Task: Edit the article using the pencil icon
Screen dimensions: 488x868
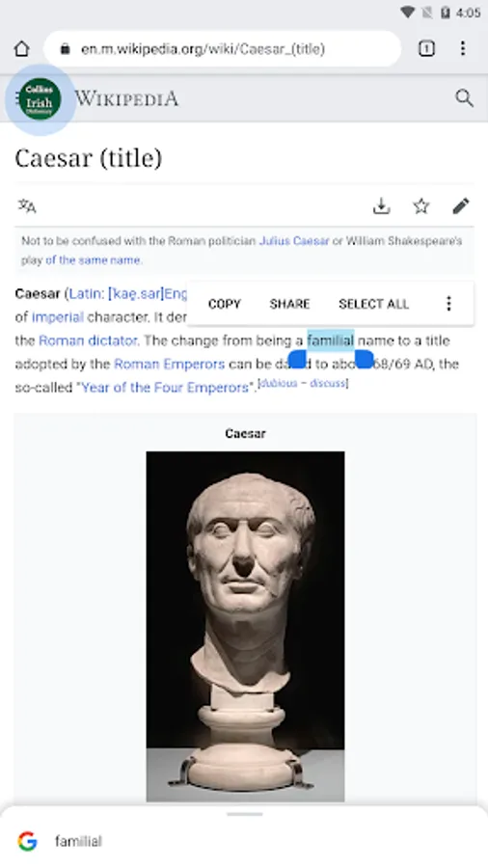Action: [461, 206]
